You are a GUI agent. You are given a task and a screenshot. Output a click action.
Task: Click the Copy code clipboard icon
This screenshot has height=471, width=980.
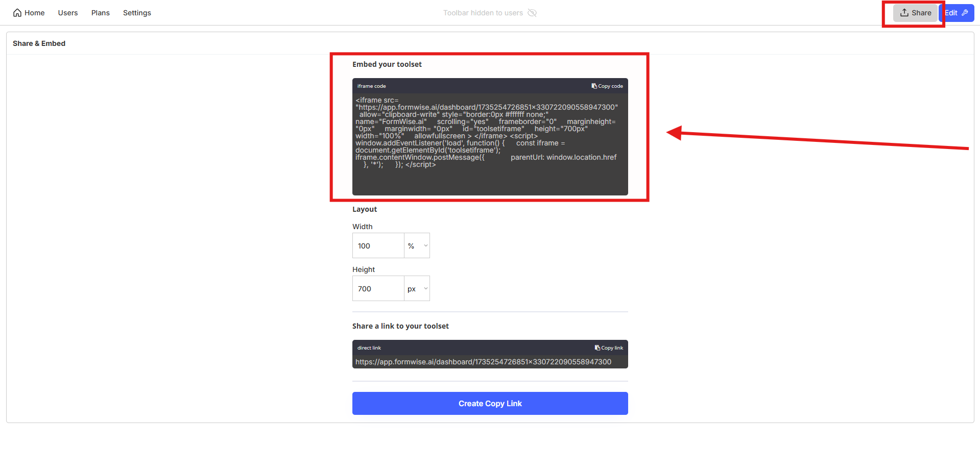point(594,86)
